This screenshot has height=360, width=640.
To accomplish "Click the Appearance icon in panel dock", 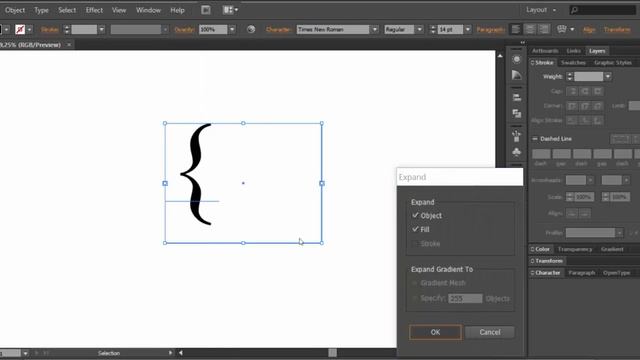I will [517, 59].
